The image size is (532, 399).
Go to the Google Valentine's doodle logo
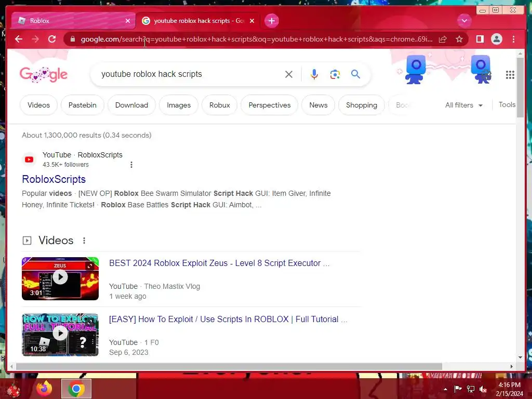[44, 74]
